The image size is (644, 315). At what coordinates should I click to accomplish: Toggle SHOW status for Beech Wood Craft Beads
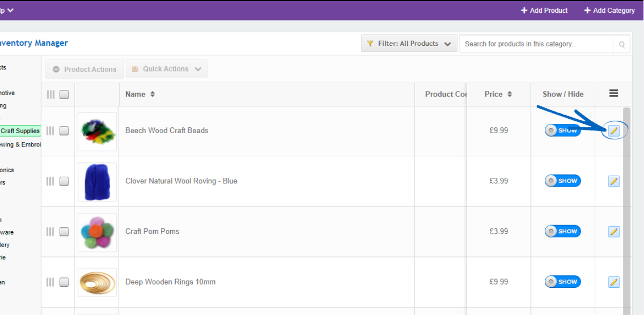coord(562,130)
